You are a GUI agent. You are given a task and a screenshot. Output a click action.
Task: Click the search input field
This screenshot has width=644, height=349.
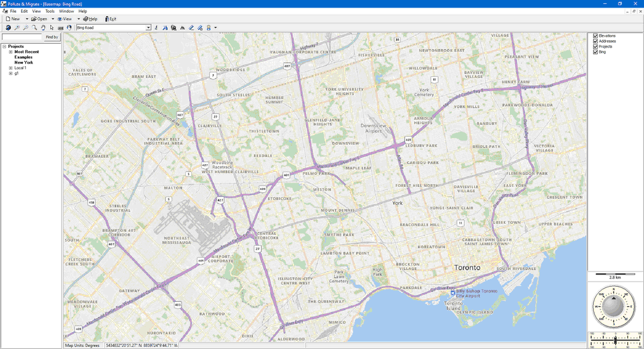point(22,38)
